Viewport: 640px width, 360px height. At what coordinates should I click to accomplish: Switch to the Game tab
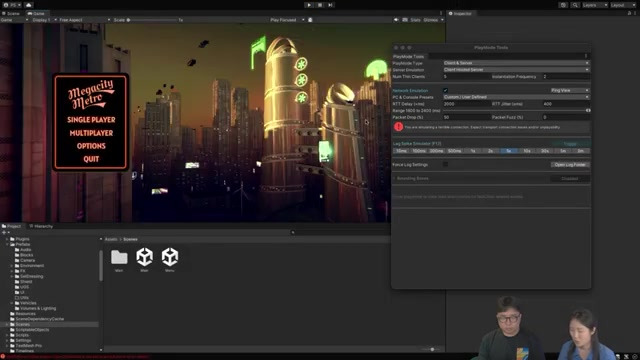[36, 13]
